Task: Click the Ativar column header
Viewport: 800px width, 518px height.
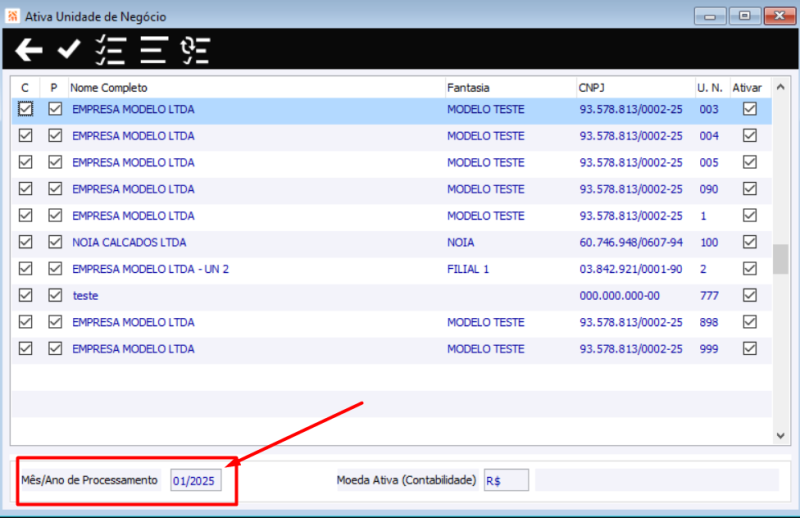Action: (x=750, y=88)
